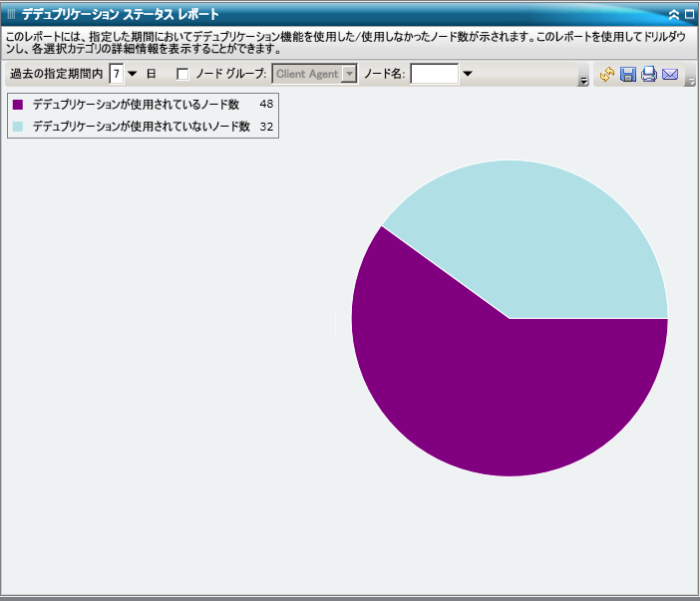Open the ノード名 dropdown arrow

[x=467, y=74]
